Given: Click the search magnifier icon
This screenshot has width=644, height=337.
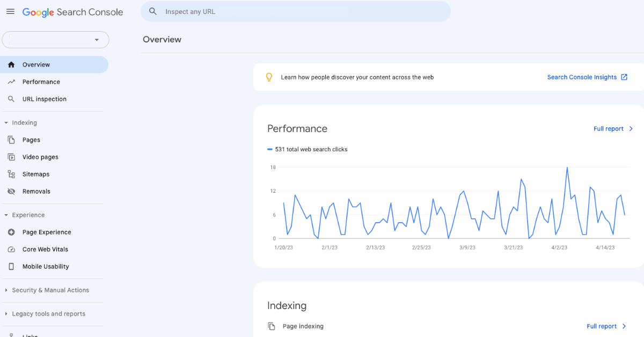Looking at the screenshot, I should point(153,11).
